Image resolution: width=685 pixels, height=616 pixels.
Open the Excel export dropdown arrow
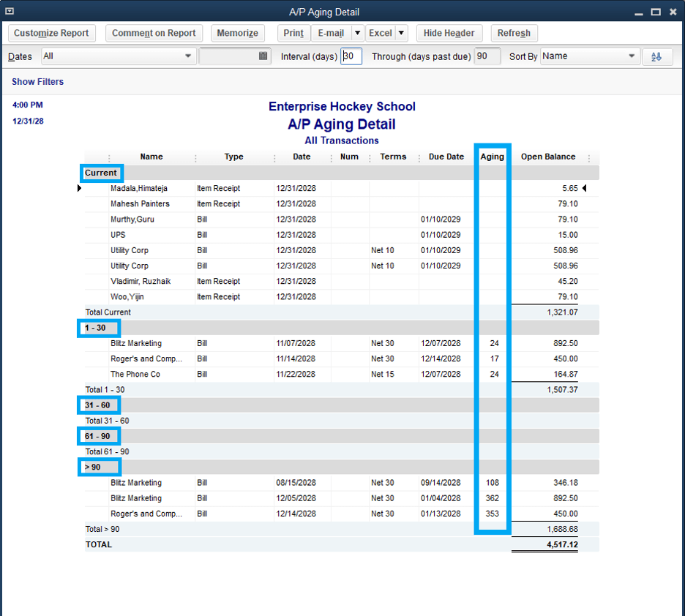pos(400,33)
